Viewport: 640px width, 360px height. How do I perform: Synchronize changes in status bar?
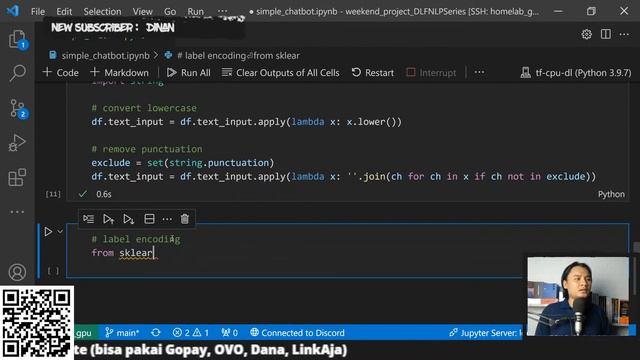pyautogui.click(x=156, y=333)
